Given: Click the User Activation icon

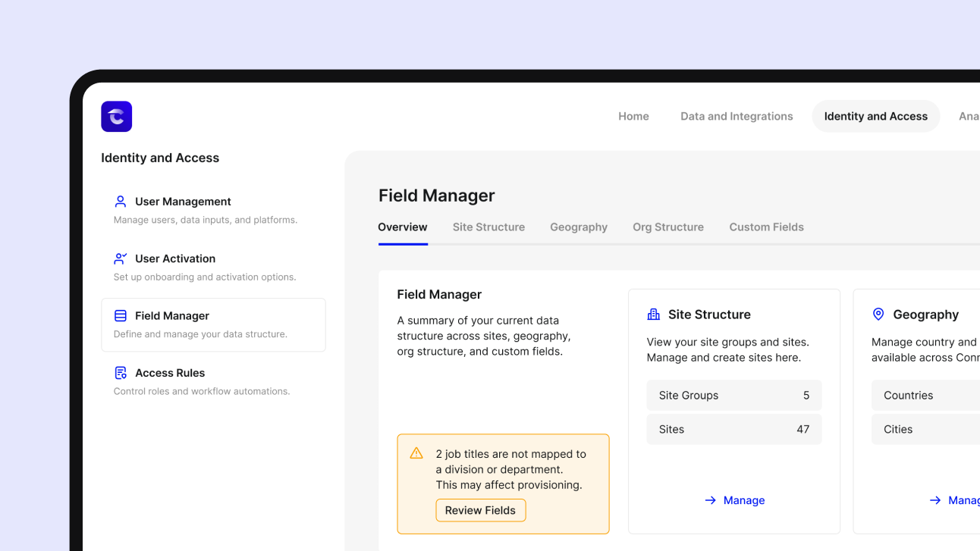Looking at the screenshot, I should pyautogui.click(x=120, y=258).
